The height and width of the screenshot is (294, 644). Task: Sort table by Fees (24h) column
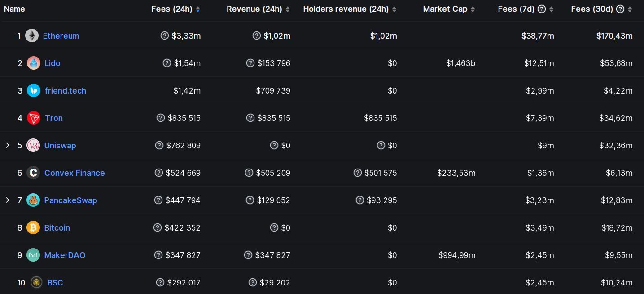[x=198, y=9]
